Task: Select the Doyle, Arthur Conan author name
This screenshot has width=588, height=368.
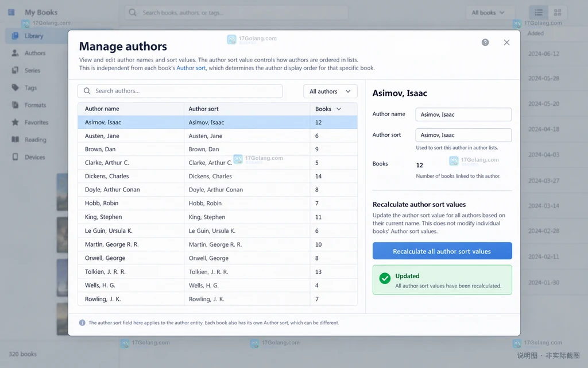Action: pyautogui.click(x=112, y=190)
